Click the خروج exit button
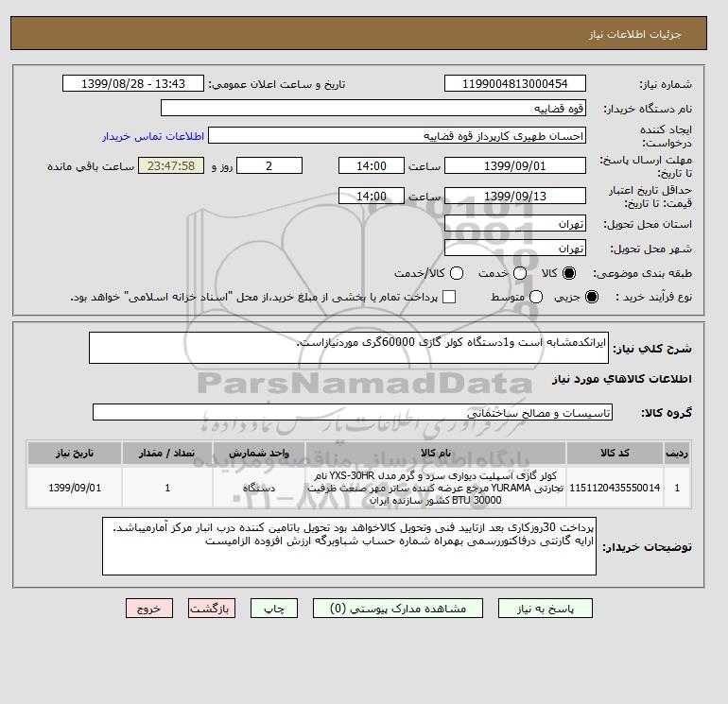 click(x=149, y=609)
